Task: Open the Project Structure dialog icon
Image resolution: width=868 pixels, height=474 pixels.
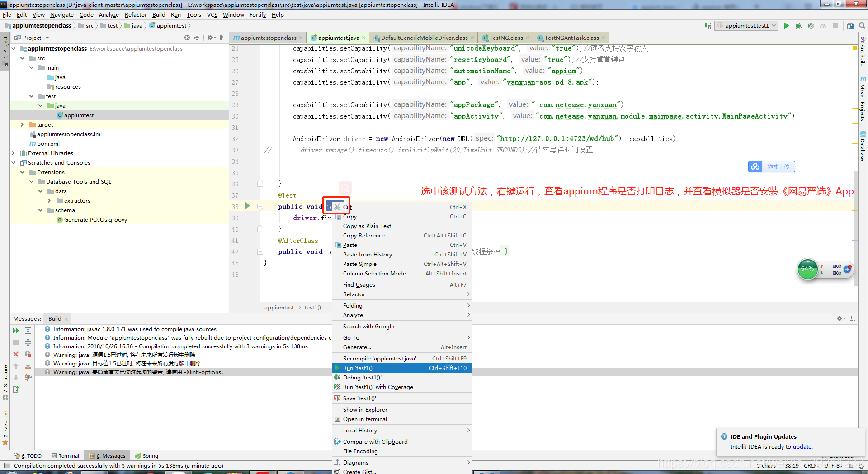Action: [850, 26]
